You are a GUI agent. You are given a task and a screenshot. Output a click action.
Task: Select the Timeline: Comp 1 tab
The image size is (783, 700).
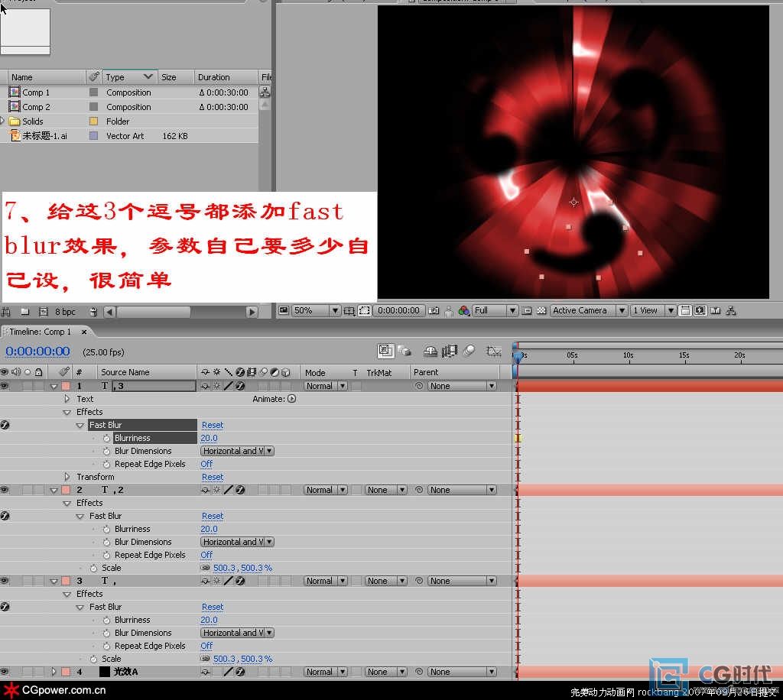pos(40,332)
